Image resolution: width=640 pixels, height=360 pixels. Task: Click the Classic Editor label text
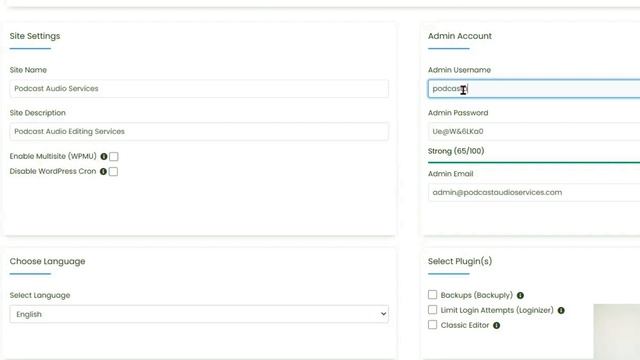465,325
